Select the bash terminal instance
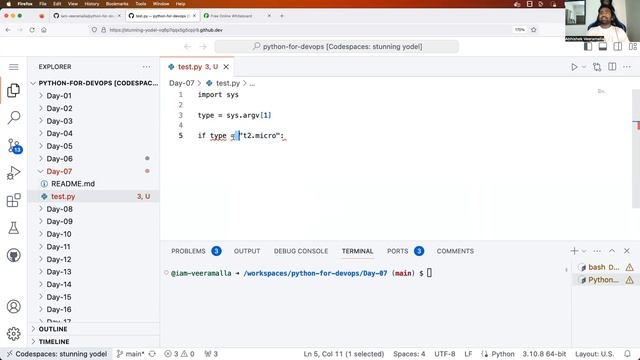640x360 pixels. [606, 267]
